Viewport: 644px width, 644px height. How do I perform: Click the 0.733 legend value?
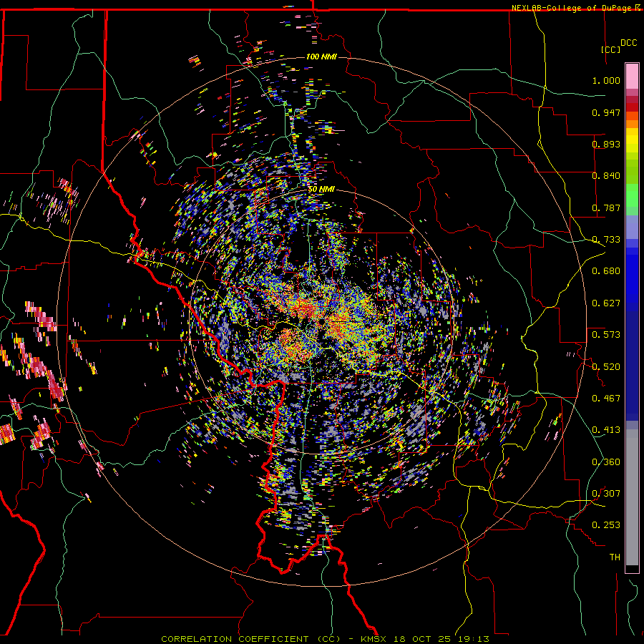[x=606, y=240]
